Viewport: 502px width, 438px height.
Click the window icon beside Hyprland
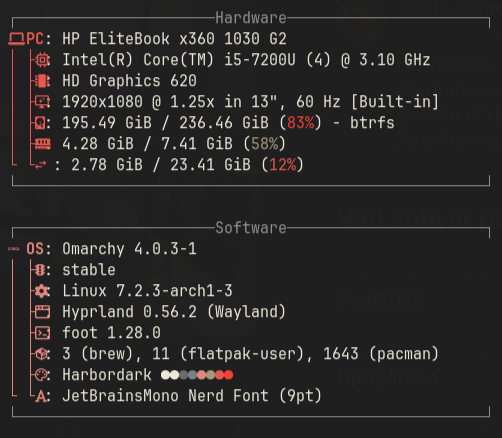click(x=43, y=312)
